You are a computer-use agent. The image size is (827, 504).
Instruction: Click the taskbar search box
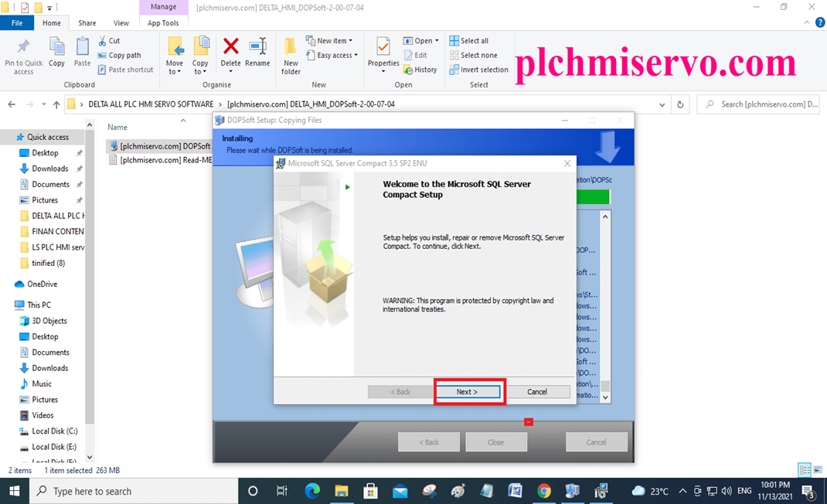[x=134, y=492]
